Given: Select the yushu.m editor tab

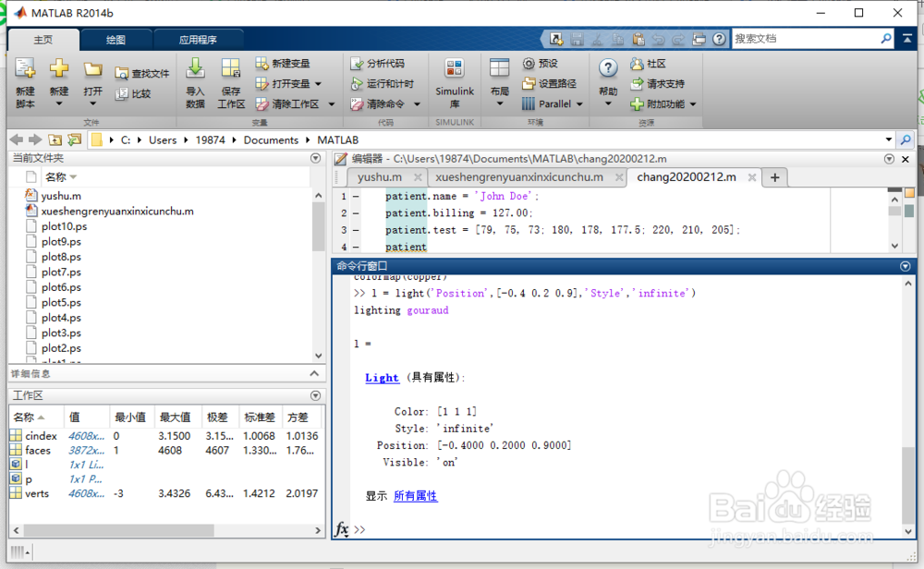Looking at the screenshot, I should coord(380,176).
